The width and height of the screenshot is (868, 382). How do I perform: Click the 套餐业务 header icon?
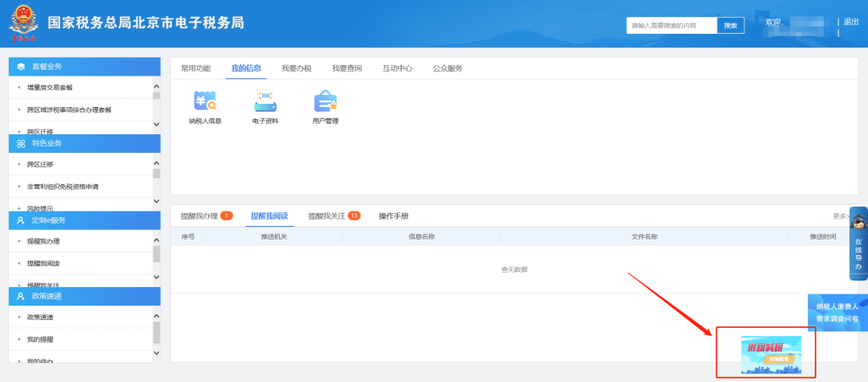pos(21,67)
